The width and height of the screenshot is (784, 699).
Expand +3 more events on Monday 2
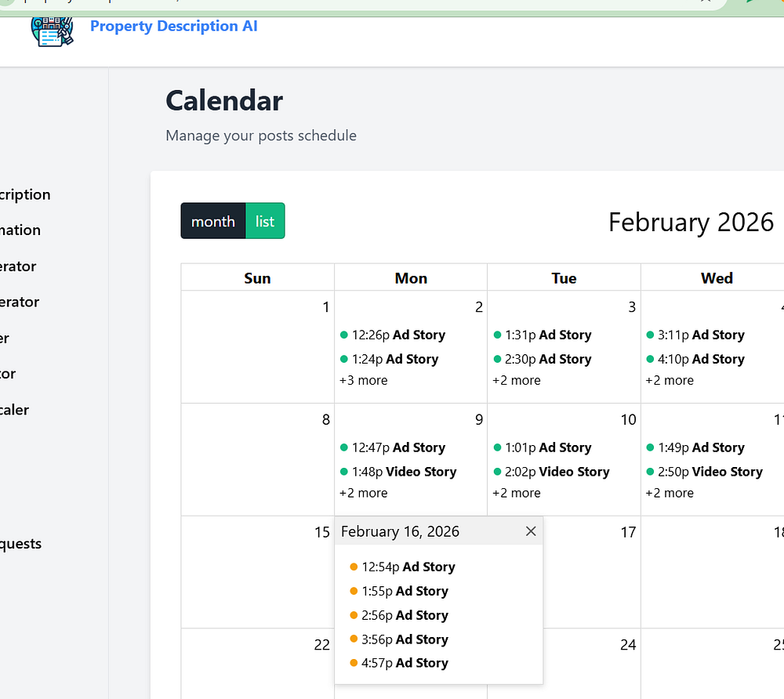click(364, 380)
